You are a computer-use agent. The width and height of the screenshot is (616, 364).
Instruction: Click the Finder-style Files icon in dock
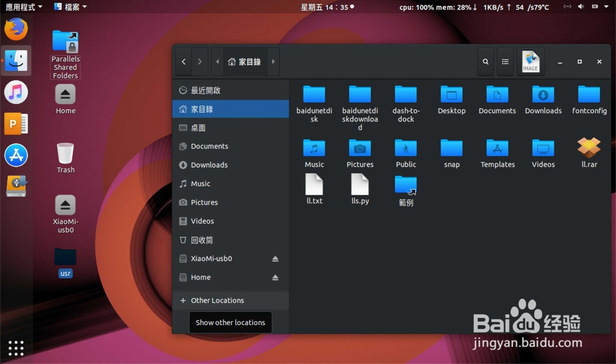pos(16,61)
